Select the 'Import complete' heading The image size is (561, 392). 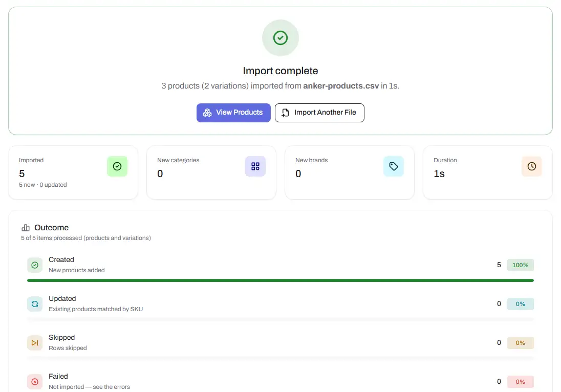click(280, 71)
